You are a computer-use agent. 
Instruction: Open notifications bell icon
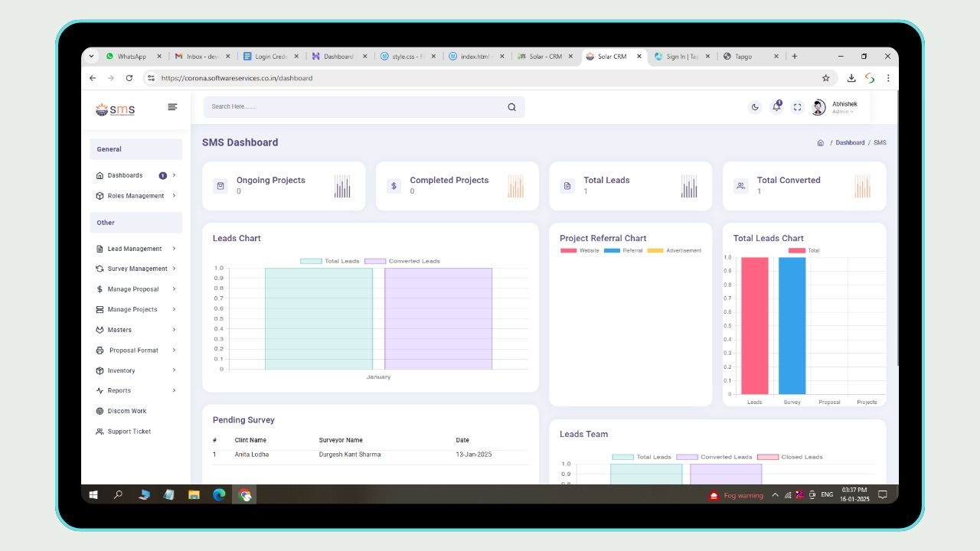(x=776, y=107)
